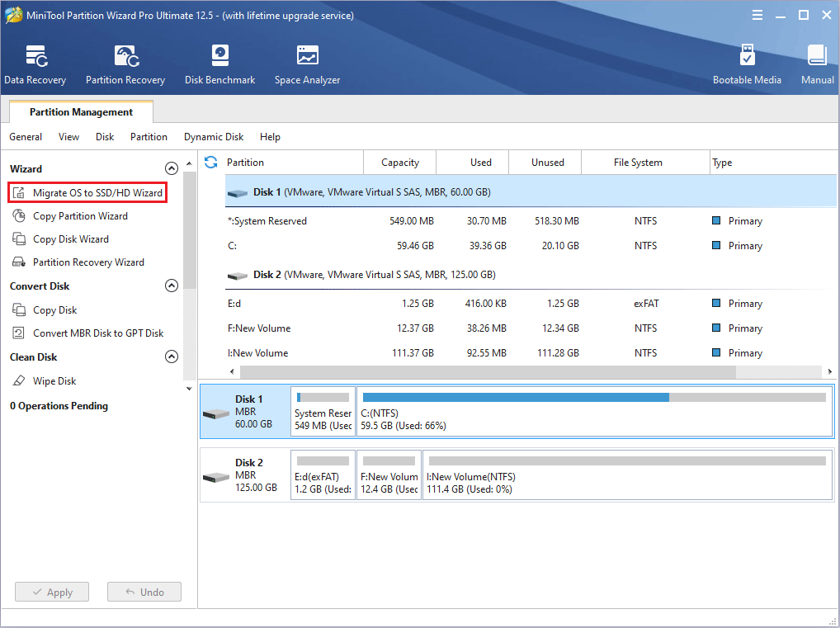Click the Type column header
The width and height of the screenshot is (840, 628).
tap(773, 163)
